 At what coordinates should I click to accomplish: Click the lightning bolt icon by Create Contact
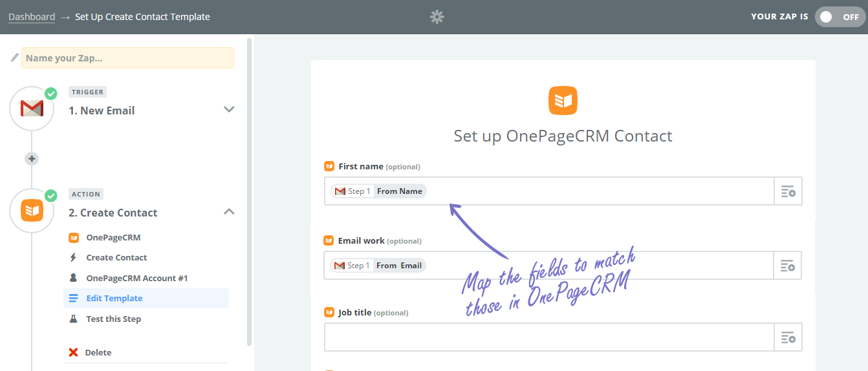pos(73,257)
